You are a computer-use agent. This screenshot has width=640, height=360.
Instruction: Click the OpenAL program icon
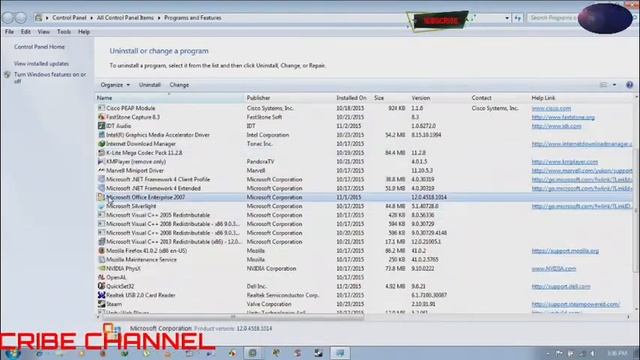101,278
